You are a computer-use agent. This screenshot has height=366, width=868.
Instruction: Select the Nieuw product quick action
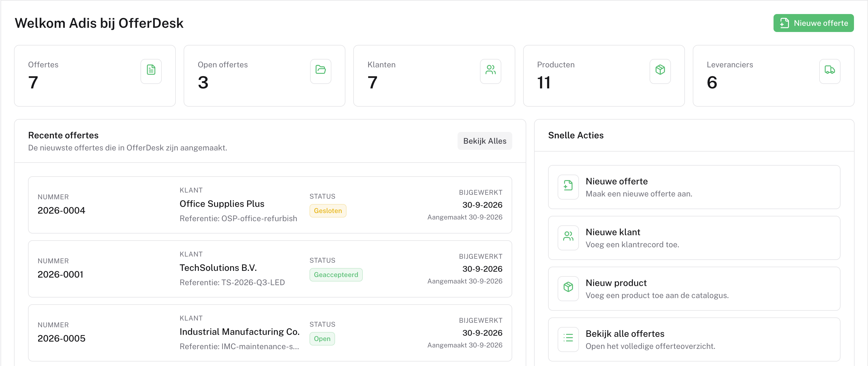click(x=694, y=289)
